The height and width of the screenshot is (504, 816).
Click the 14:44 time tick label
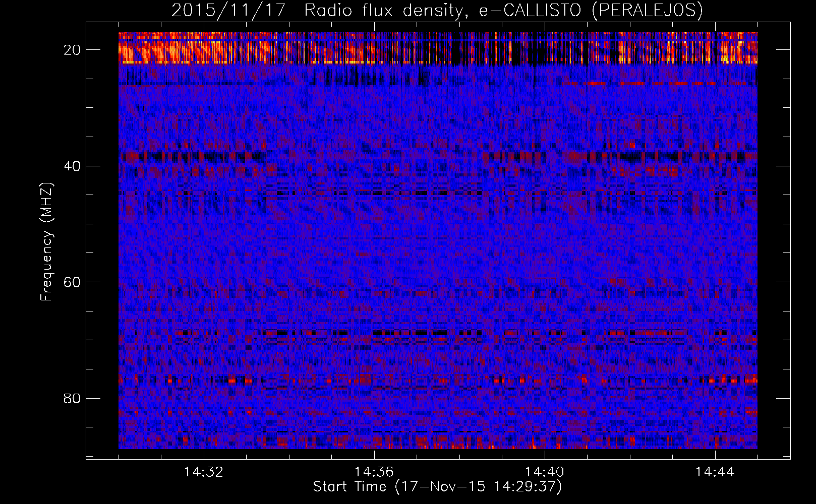click(x=715, y=472)
